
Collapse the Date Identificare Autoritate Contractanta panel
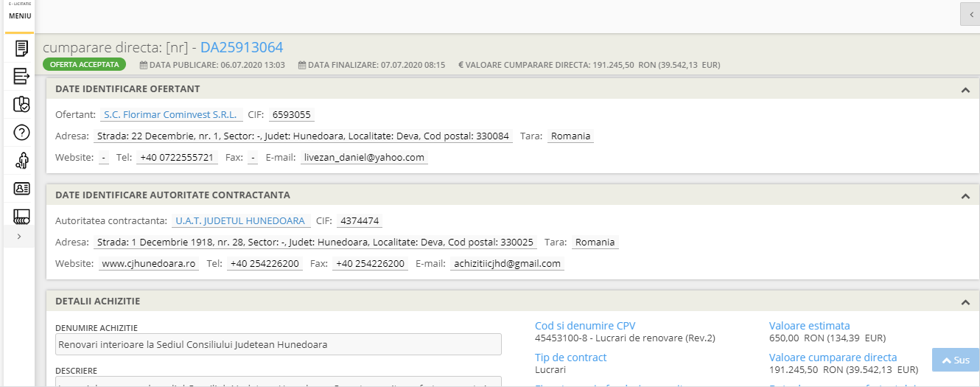click(x=965, y=196)
